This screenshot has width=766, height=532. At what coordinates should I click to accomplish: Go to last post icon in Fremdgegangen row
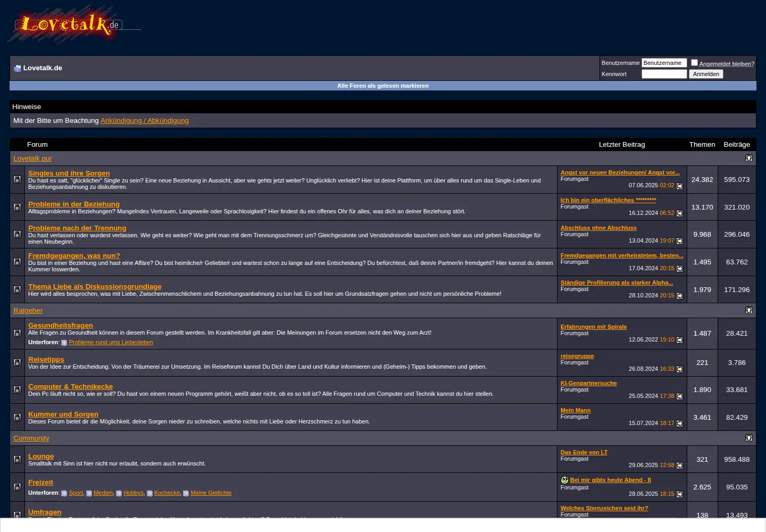pyautogui.click(x=679, y=269)
